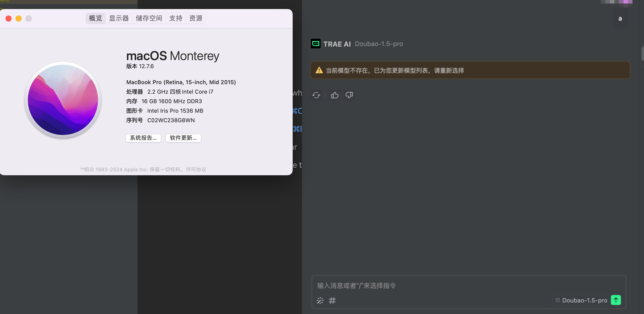Viewport: 644px width, 314px height.
Task: Select the 资源 tab
Action: (x=196, y=18)
